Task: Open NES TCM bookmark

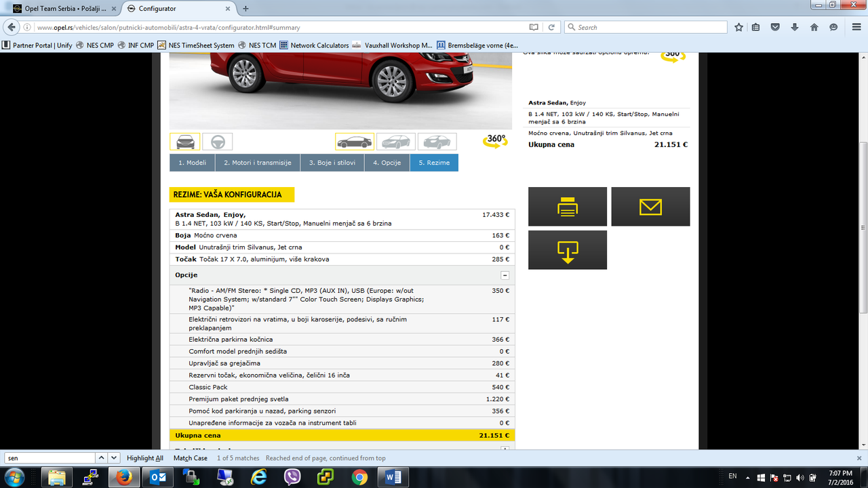Action: pyautogui.click(x=257, y=45)
